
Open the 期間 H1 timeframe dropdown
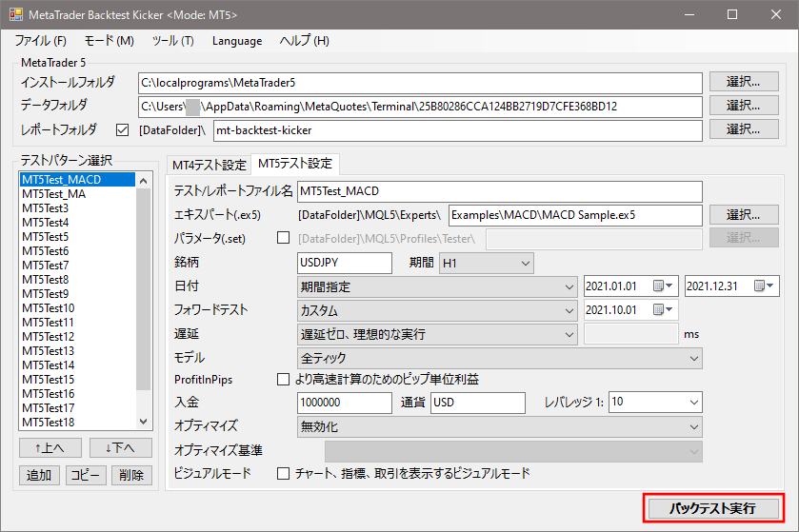pyautogui.click(x=486, y=264)
